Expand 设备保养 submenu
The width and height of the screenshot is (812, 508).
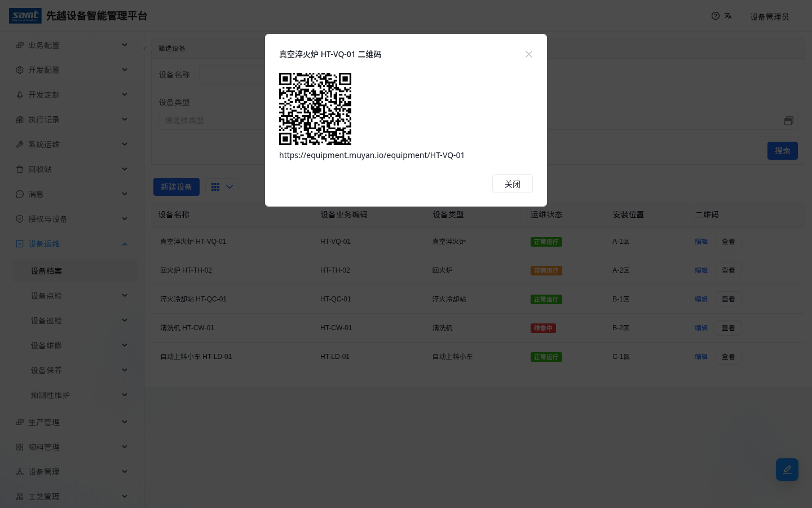pyautogui.click(x=75, y=370)
